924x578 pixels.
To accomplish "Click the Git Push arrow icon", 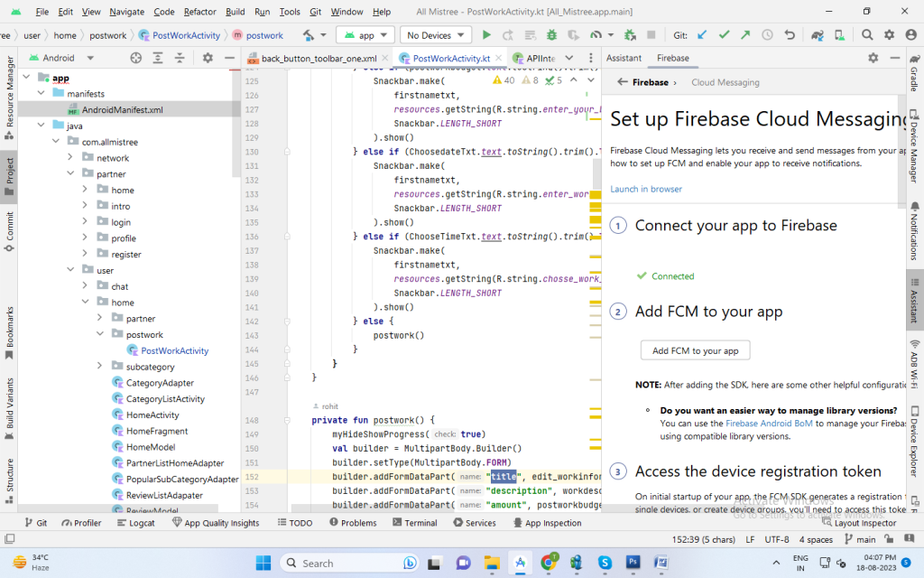I will (744, 35).
